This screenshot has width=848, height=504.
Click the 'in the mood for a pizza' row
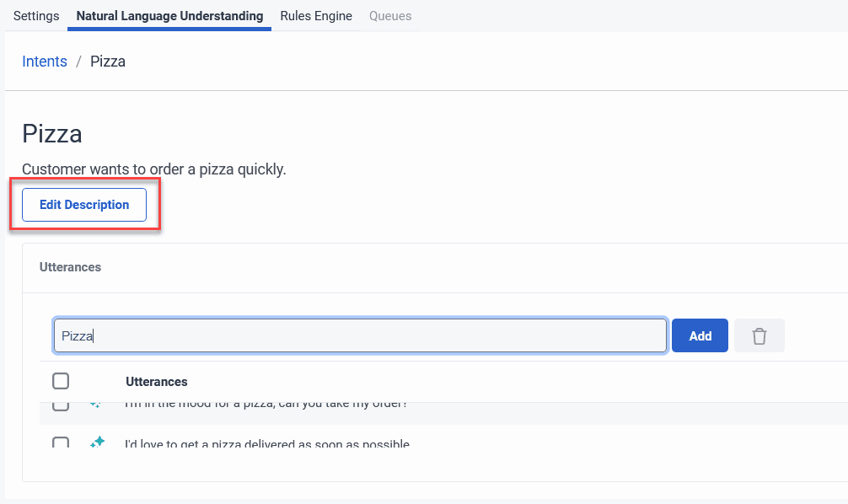click(266, 405)
